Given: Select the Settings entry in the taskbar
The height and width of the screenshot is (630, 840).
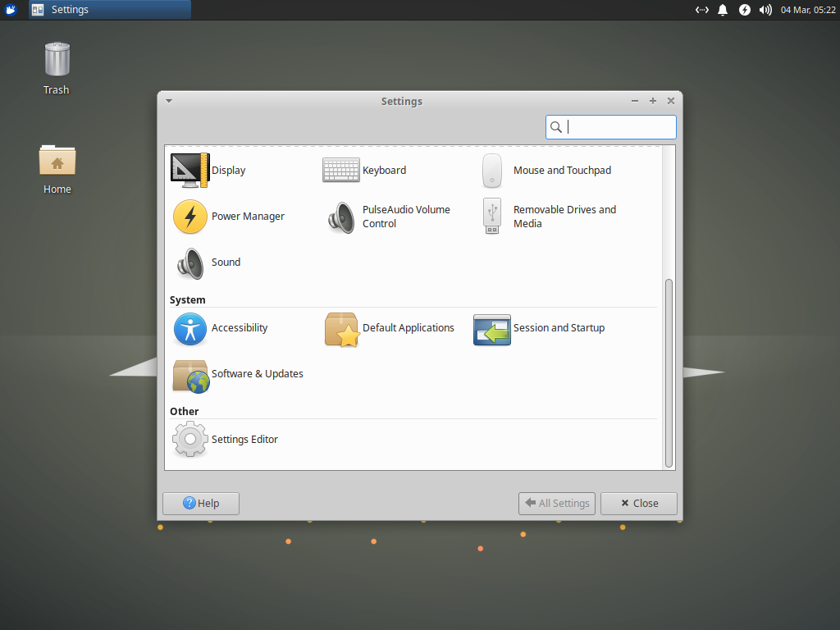Looking at the screenshot, I should tap(107, 10).
